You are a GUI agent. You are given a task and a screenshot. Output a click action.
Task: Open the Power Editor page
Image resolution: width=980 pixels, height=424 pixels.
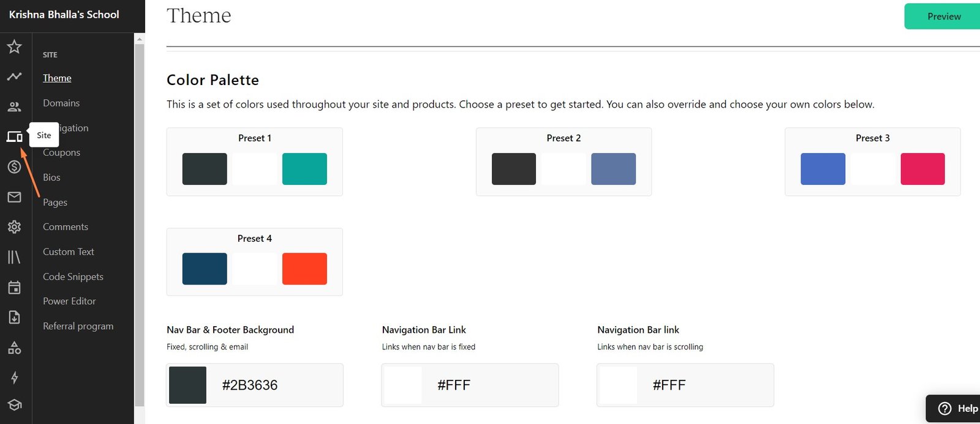[x=69, y=301]
